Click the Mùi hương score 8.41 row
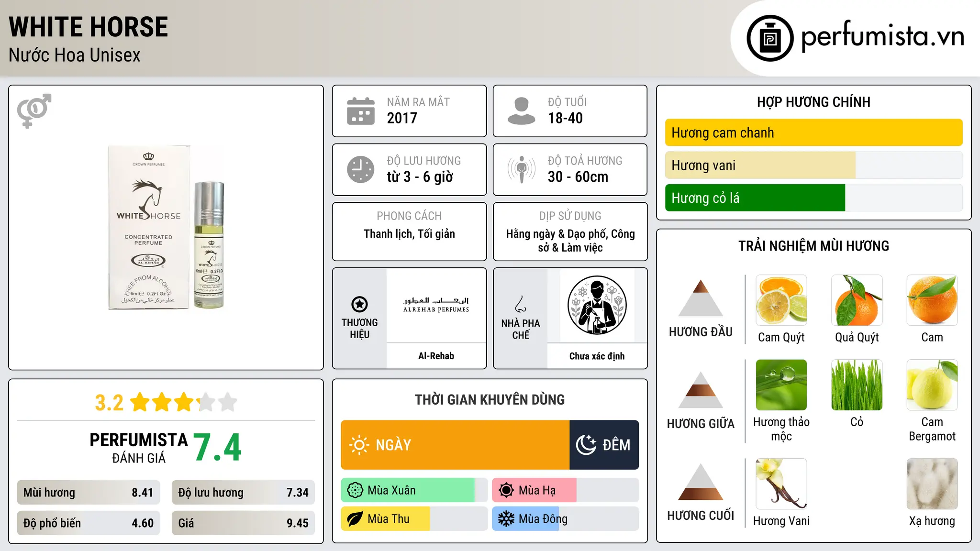 click(x=89, y=493)
